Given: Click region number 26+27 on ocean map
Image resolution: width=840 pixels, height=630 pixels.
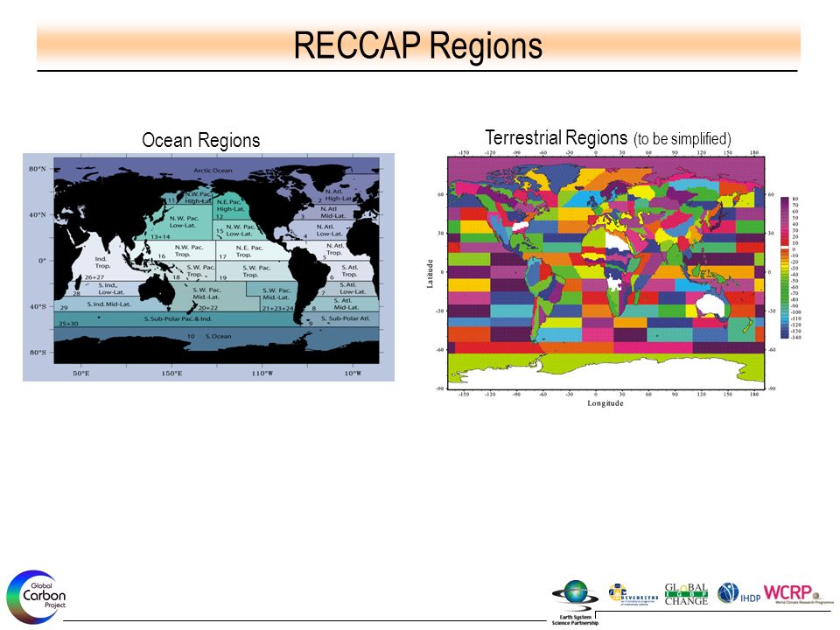Looking at the screenshot, I should pyautogui.click(x=94, y=277).
